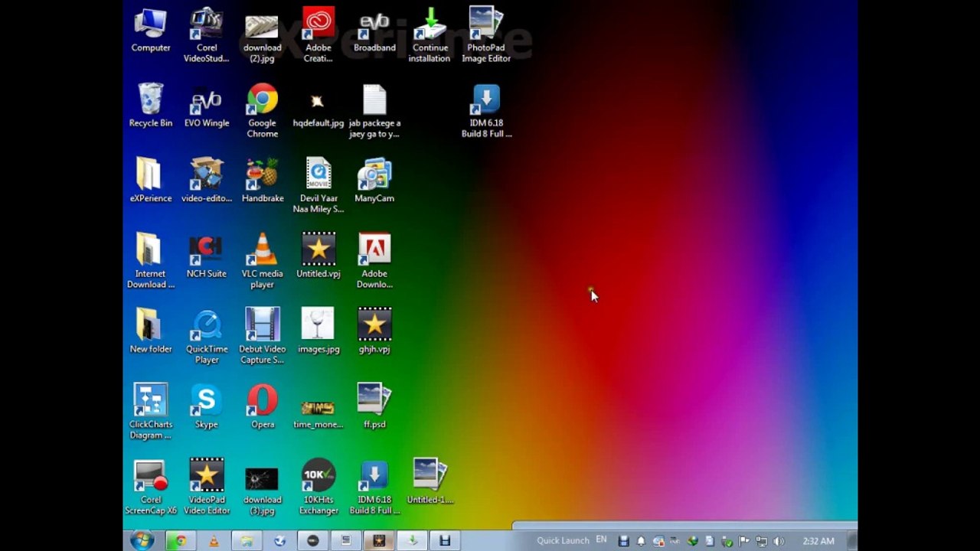Select the jab packege text document
Viewport: 980px width, 551px height.
[x=374, y=111]
